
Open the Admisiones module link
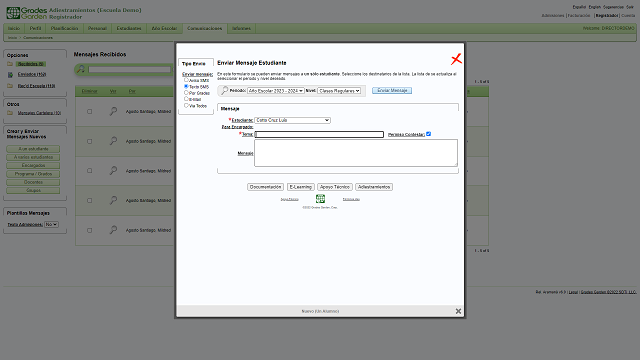coord(553,16)
